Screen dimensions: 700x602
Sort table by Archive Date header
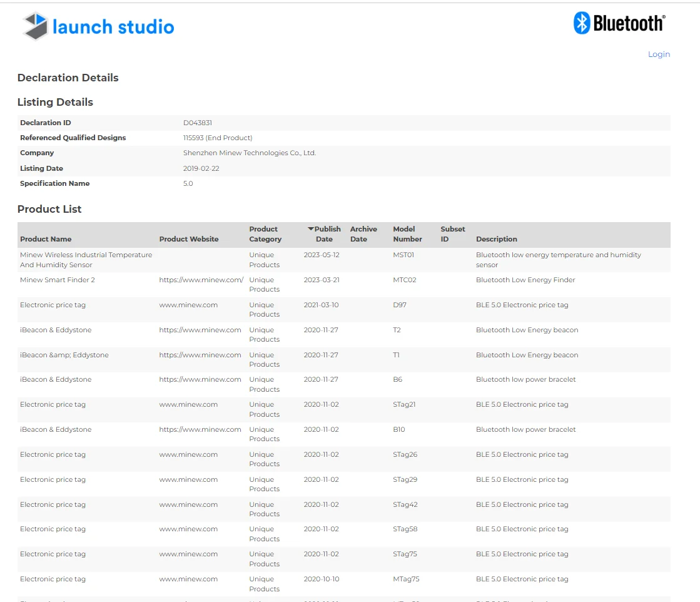tap(363, 234)
